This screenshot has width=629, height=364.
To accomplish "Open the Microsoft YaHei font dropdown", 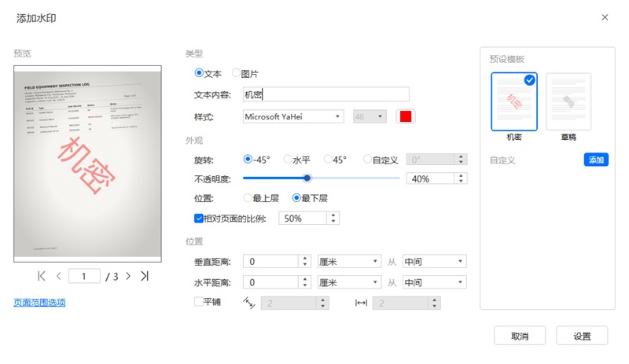I will pos(293,117).
